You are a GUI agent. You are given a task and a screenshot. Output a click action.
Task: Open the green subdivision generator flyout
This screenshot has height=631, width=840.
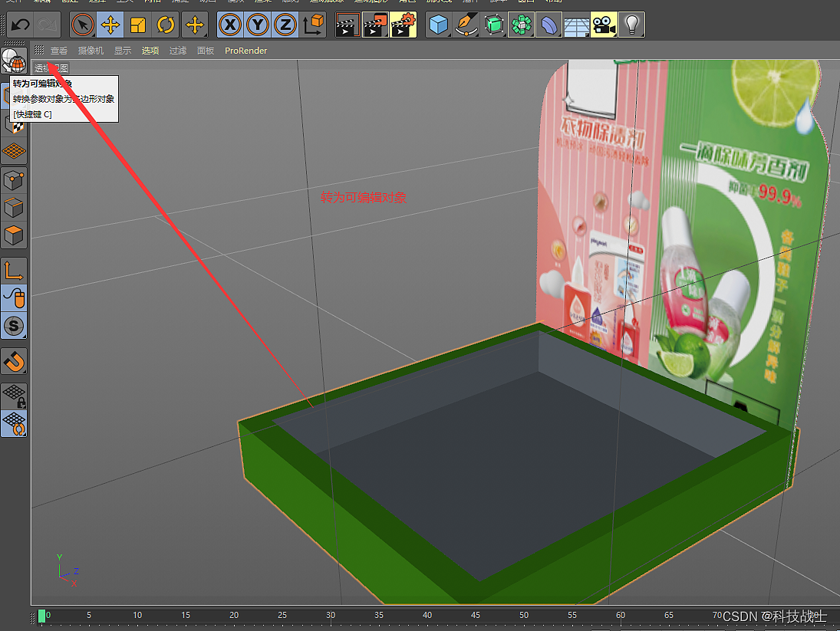494,25
